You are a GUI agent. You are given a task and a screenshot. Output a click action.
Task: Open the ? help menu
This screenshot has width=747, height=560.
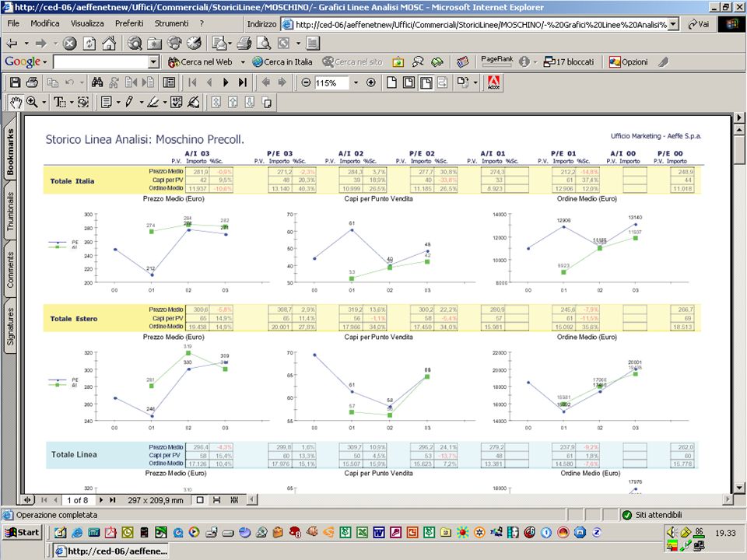click(x=202, y=23)
